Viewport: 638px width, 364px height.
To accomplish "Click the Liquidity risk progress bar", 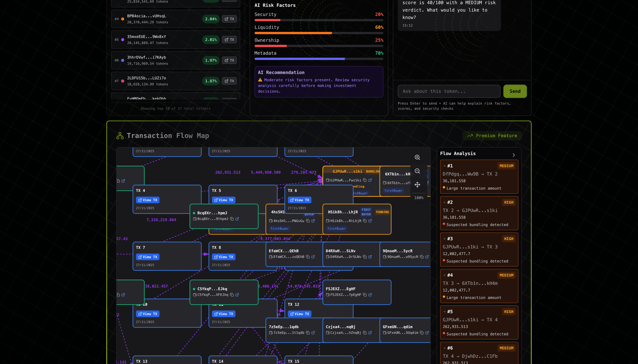I will coord(319,33).
